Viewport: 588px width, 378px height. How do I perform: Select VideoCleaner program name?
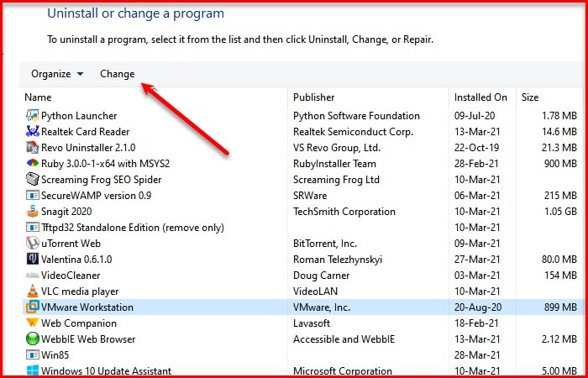pyautogui.click(x=71, y=276)
